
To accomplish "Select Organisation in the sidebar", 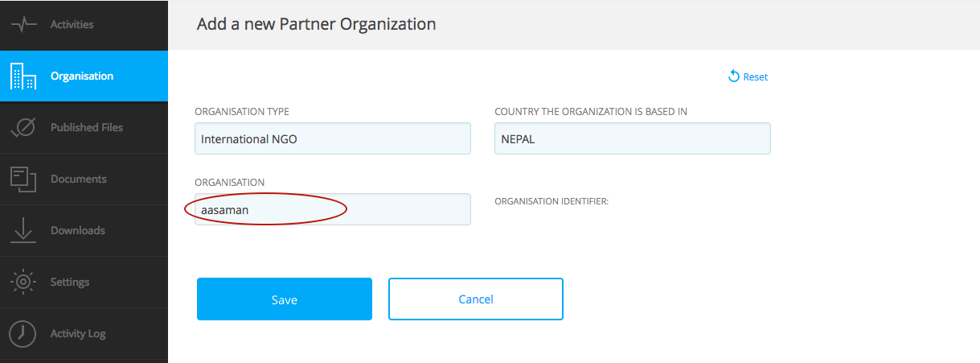I will [84, 76].
